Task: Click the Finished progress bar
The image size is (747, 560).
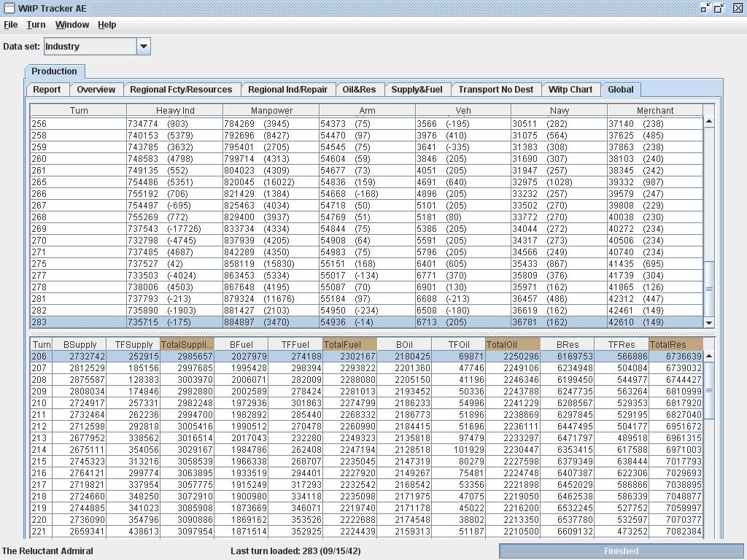Action: pos(622,551)
